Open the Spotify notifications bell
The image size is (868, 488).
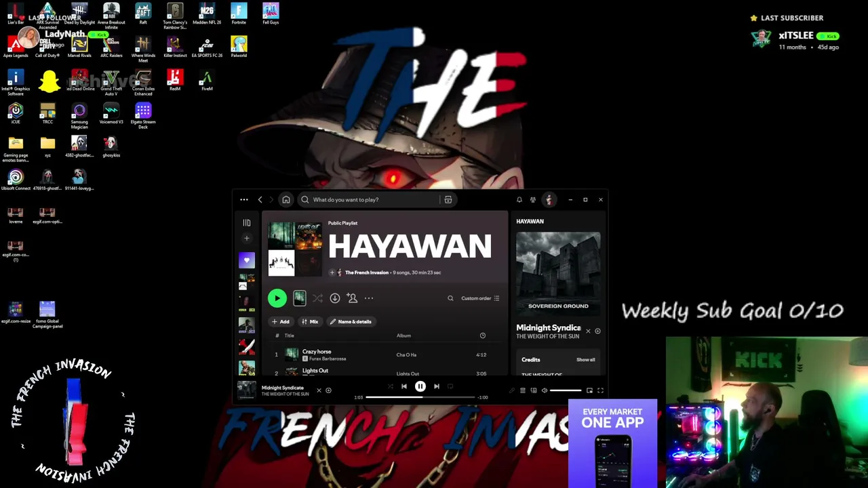pyautogui.click(x=519, y=200)
